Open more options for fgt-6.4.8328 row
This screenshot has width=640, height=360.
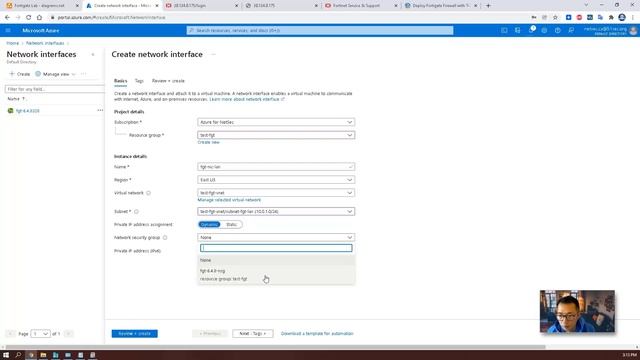tap(100, 110)
